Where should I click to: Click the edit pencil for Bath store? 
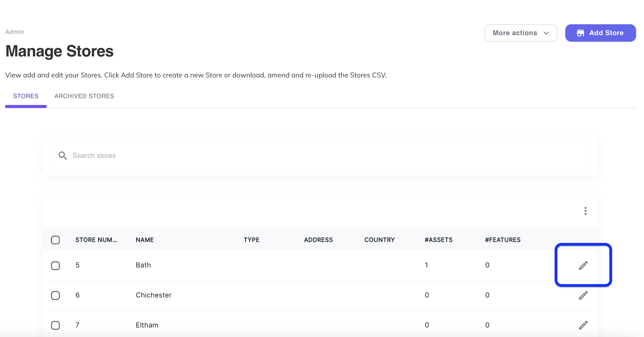tap(583, 265)
